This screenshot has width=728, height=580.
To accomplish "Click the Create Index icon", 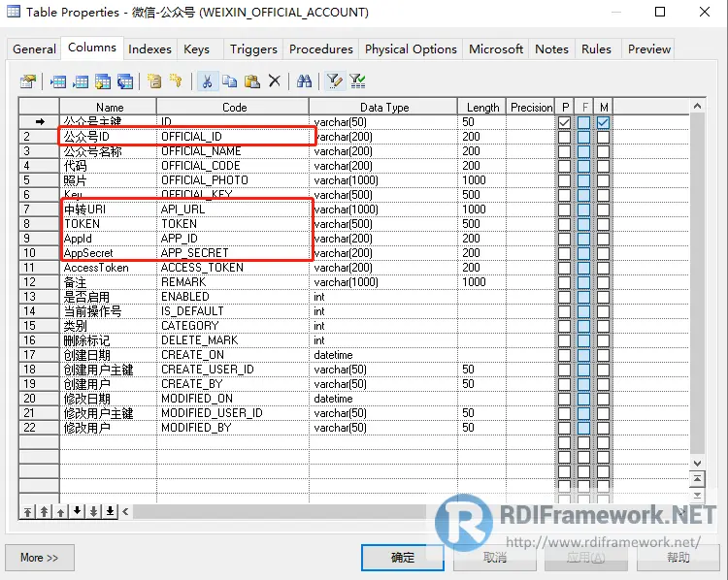I will point(154,81).
